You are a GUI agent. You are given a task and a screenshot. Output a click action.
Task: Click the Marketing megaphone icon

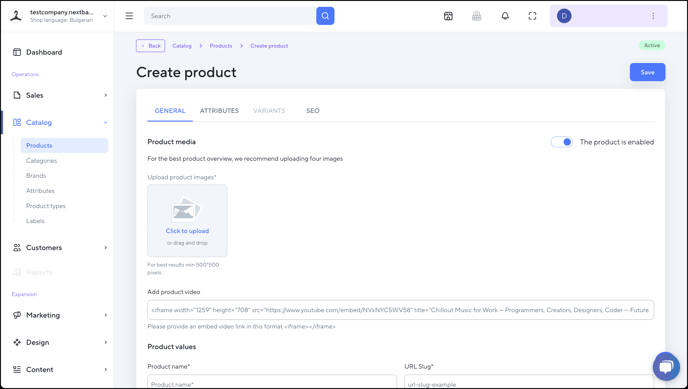tap(17, 315)
